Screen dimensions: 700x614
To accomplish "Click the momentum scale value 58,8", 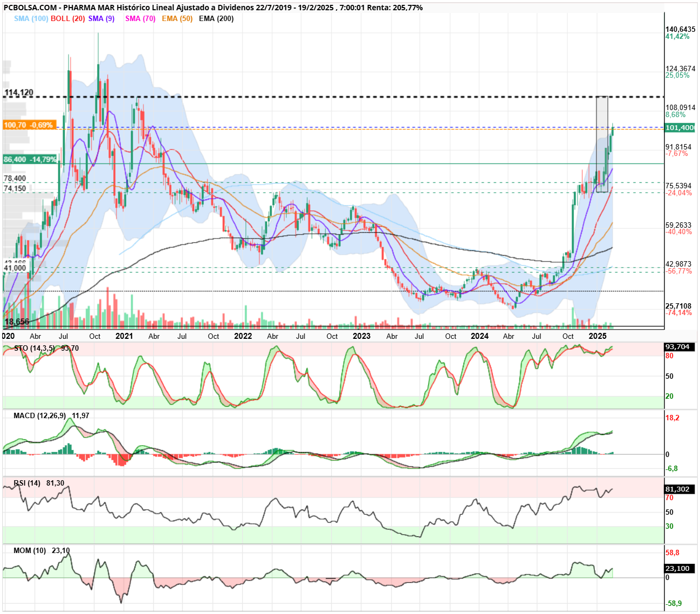I will tap(672, 553).
